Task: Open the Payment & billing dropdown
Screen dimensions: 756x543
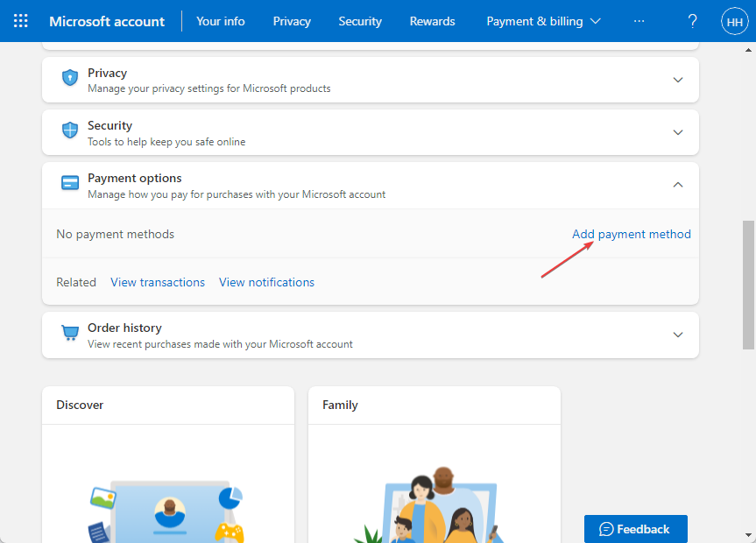Action: tap(543, 20)
